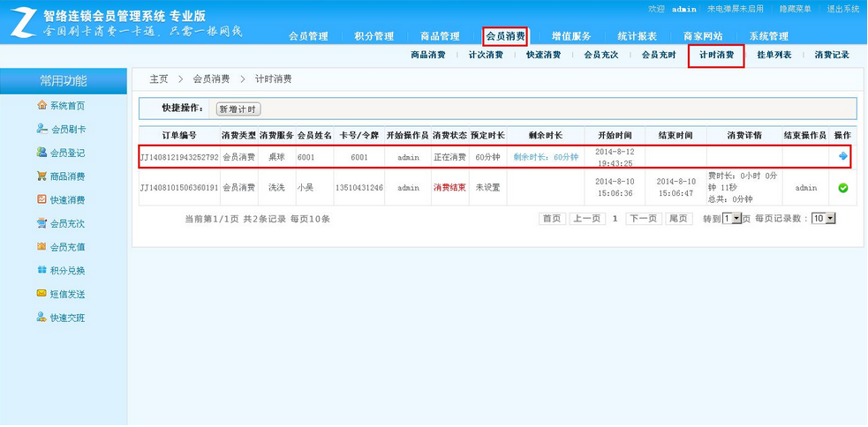Viewport: 868px width, 427px height.
Task: Open the 转到 page number dropdown
Action: pos(732,218)
